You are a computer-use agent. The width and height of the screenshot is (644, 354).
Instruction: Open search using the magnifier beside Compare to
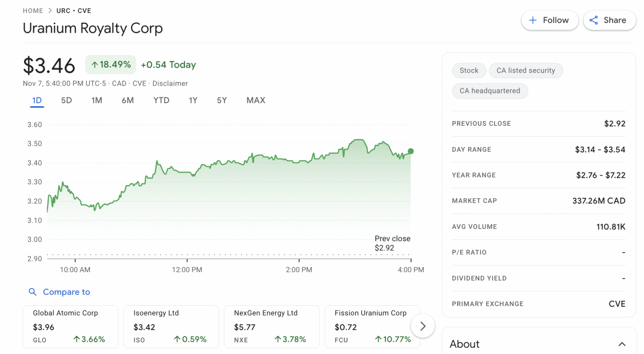[x=33, y=292]
